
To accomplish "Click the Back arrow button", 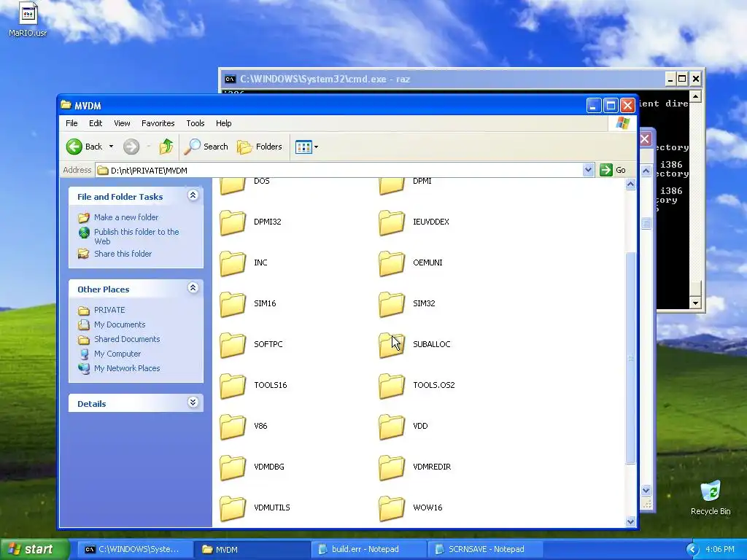I will point(85,146).
